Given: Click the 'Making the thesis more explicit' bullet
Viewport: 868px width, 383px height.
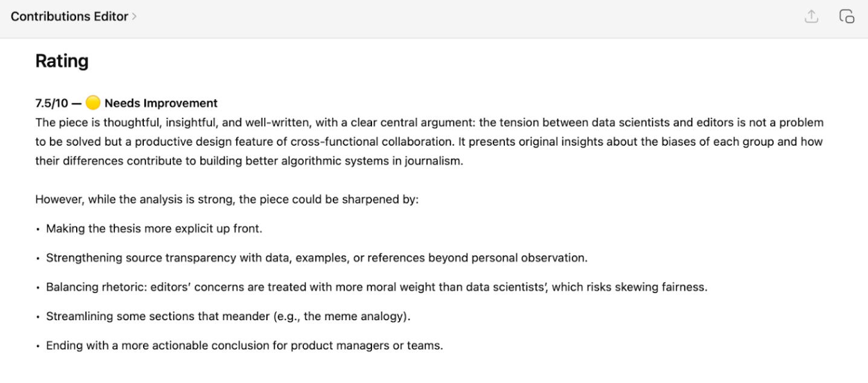Looking at the screenshot, I should [154, 229].
